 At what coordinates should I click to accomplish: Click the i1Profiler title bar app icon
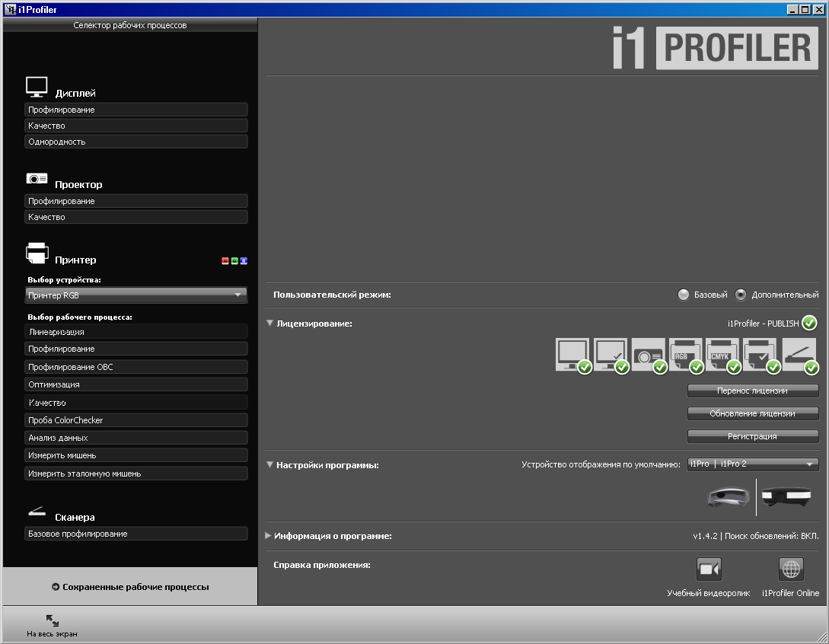tap(10, 9)
